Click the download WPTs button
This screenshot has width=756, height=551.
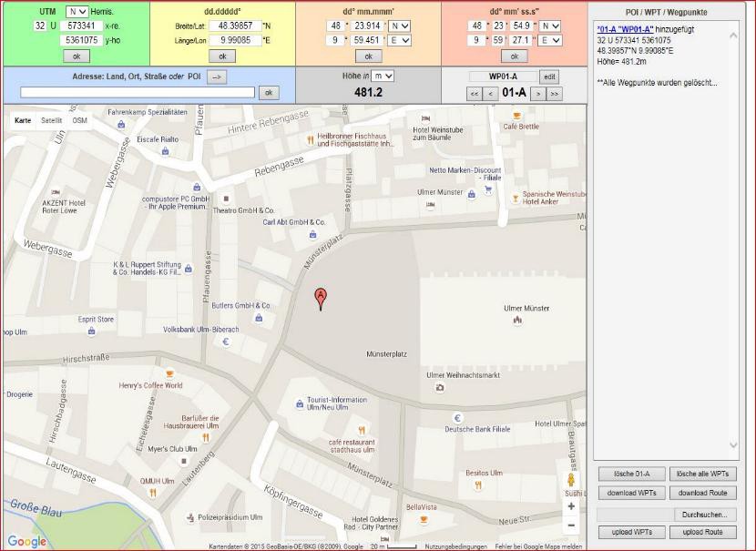click(x=630, y=493)
